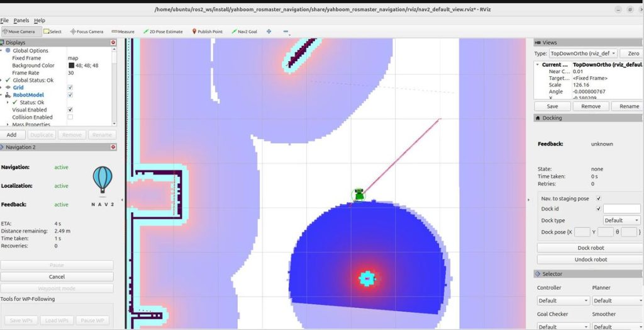Open the Panels menu
The width and height of the screenshot is (644, 330).
(x=21, y=20)
